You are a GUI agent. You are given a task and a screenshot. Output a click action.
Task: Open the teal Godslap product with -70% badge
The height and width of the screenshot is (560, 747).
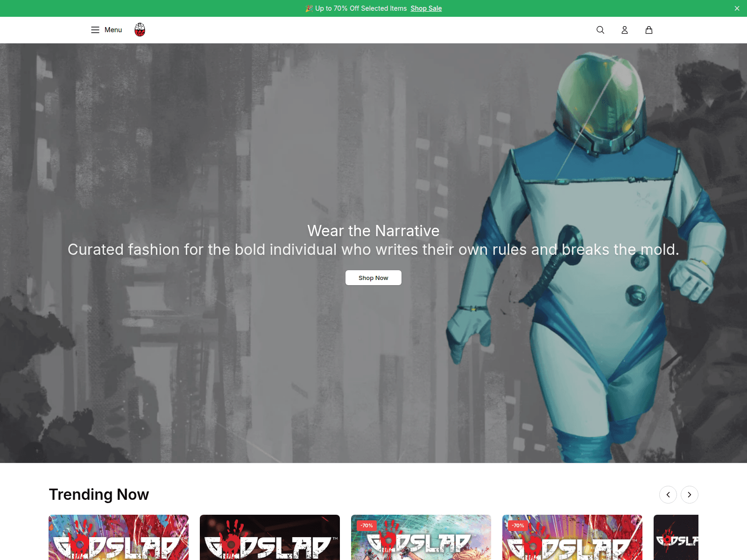tap(421, 537)
